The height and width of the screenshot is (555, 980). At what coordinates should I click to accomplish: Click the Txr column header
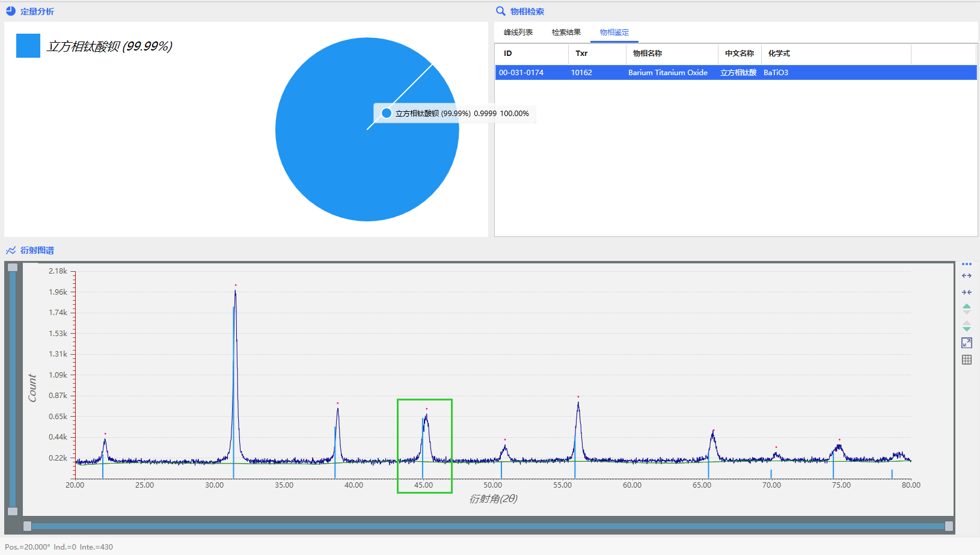click(581, 54)
